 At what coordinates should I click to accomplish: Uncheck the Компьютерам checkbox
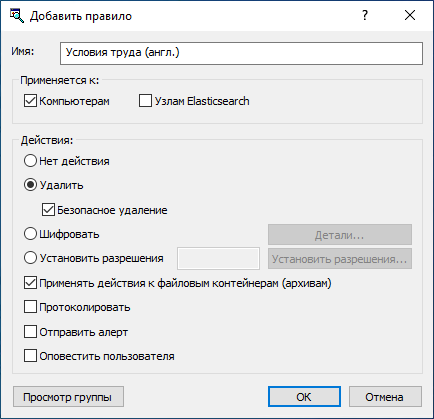coord(30,101)
